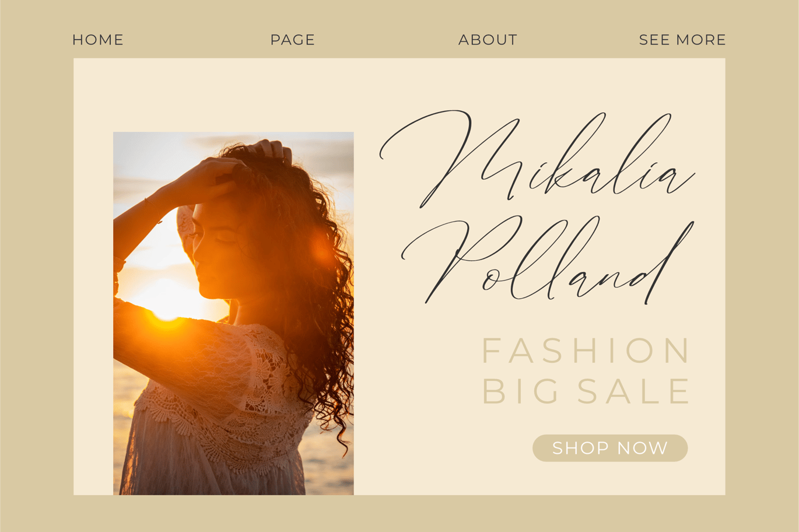Select the FASHION headline text
Screen dimensions: 799x532
click(x=586, y=351)
